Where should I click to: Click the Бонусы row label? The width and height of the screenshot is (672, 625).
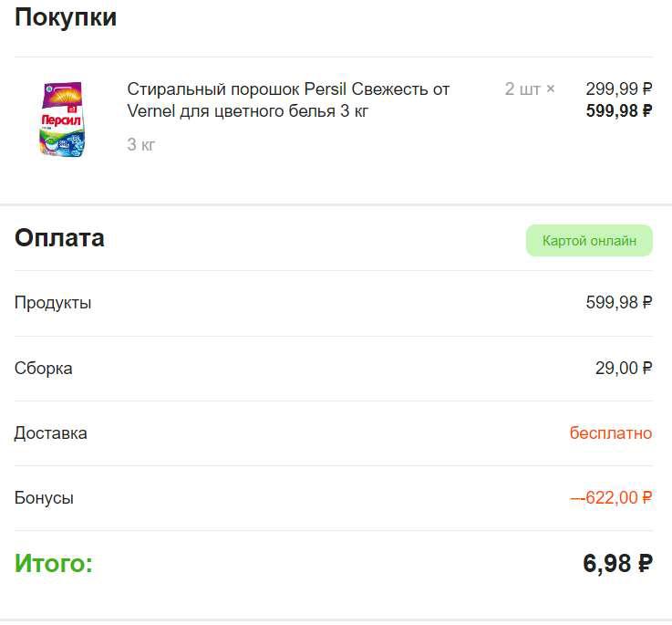click(44, 498)
